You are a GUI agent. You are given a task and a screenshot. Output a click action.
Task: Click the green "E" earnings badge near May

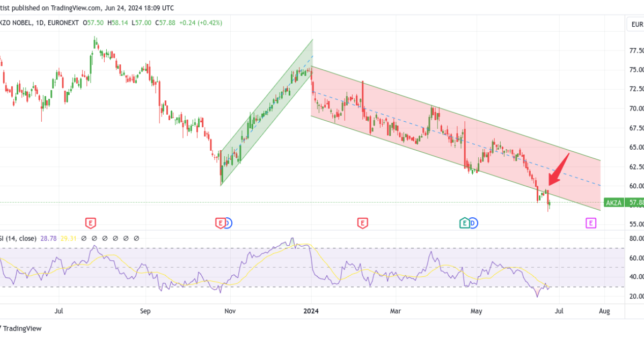tap(464, 222)
